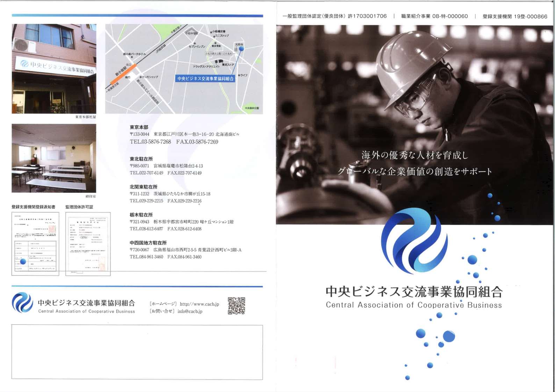Click the slogan line 海外の優秀な人材を育成し
The height and width of the screenshot is (392, 555).
(415, 155)
